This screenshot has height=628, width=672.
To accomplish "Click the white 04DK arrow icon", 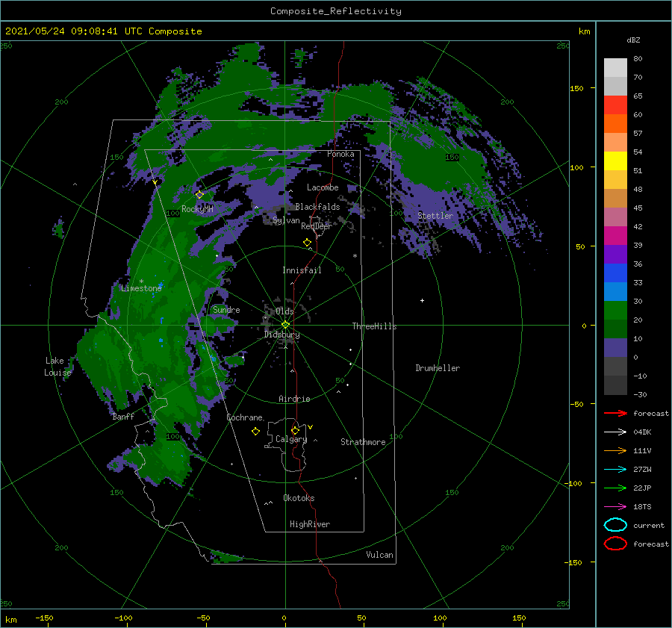I will [x=615, y=432].
